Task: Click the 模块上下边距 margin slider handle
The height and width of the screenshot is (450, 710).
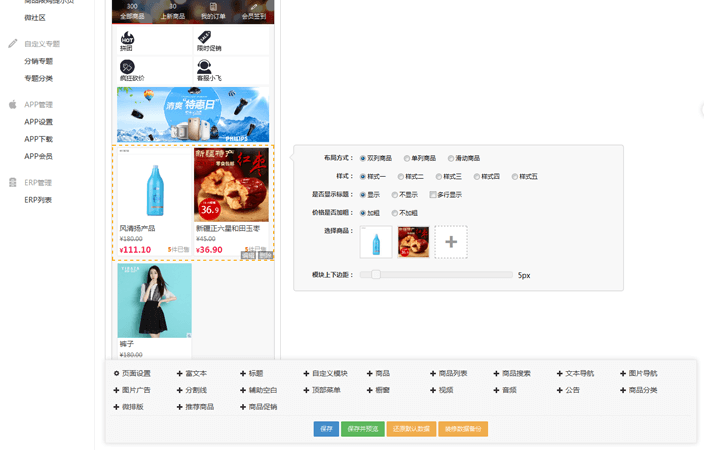Action: (x=376, y=275)
